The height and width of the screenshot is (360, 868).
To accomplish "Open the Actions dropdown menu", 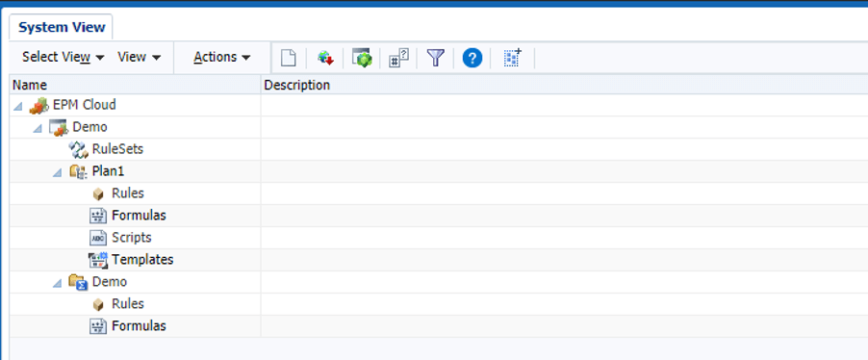I will [x=221, y=57].
